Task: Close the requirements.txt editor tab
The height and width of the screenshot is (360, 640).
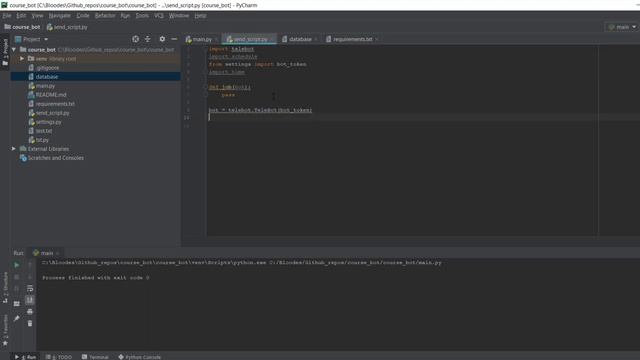Action: (376, 39)
